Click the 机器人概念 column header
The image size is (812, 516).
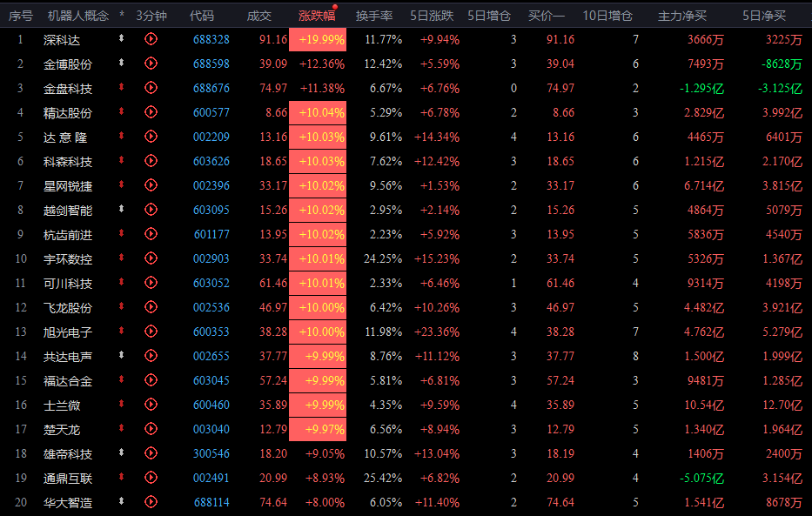tap(78, 16)
